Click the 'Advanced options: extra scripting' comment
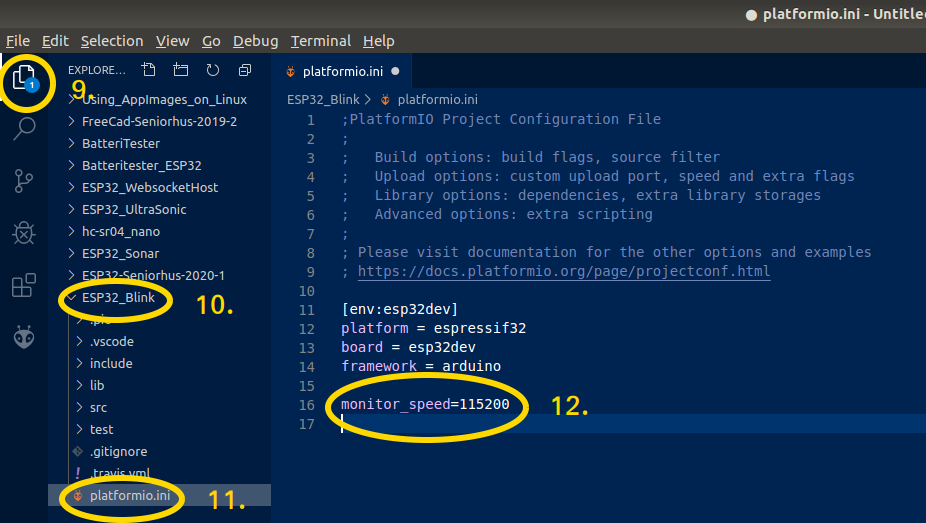This screenshot has width=926, height=523. [x=513, y=214]
